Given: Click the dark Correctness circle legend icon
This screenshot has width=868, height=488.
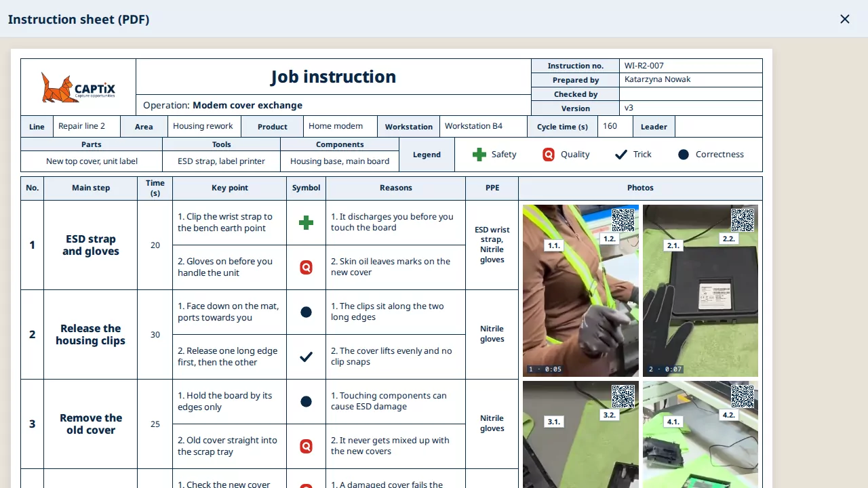Looking at the screenshot, I should [684, 155].
